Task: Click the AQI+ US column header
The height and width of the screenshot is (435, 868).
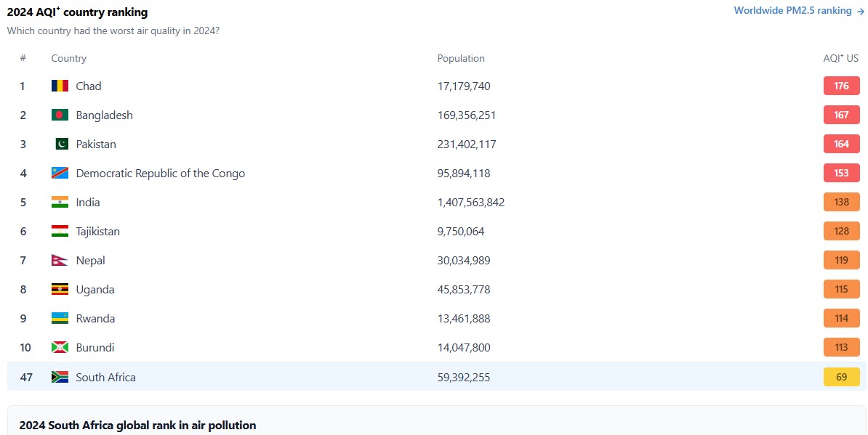Action: coord(840,58)
